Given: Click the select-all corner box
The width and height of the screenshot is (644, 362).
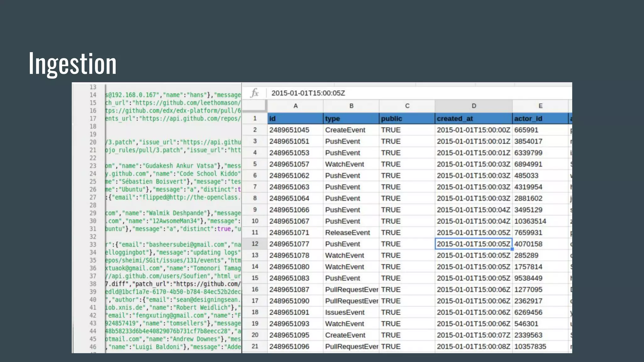Looking at the screenshot, I should click(x=254, y=106).
